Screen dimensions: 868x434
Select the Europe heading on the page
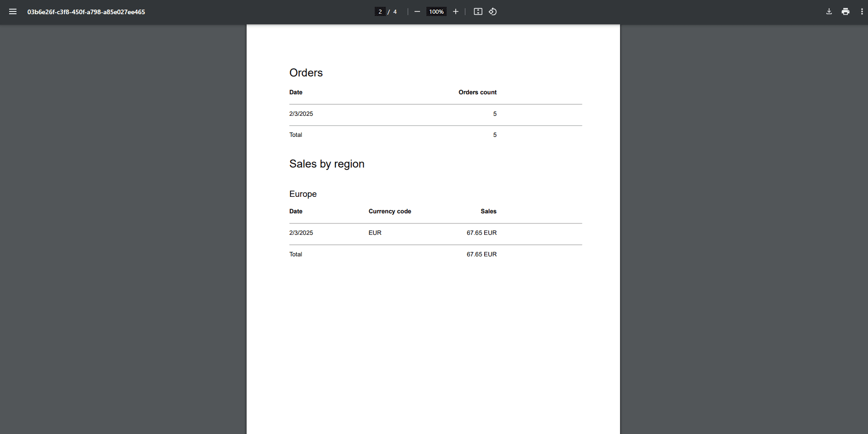click(302, 194)
